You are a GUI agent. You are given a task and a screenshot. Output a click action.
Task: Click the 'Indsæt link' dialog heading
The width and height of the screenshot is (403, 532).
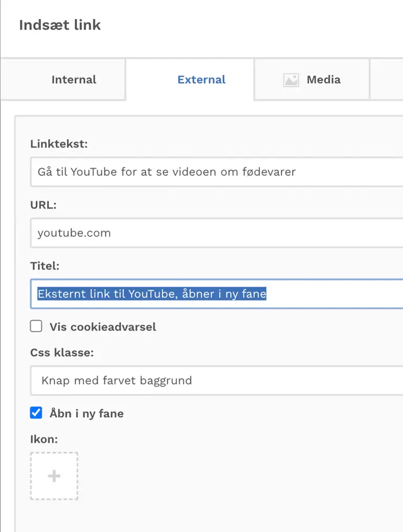[x=60, y=25]
